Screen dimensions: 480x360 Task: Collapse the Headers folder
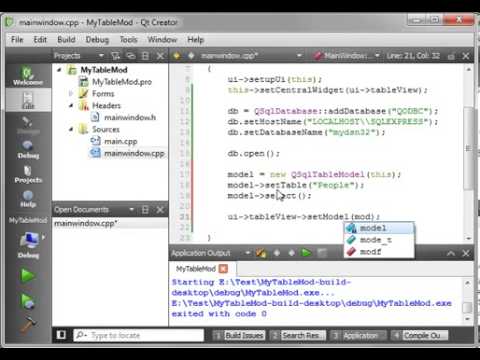[71, 106]
